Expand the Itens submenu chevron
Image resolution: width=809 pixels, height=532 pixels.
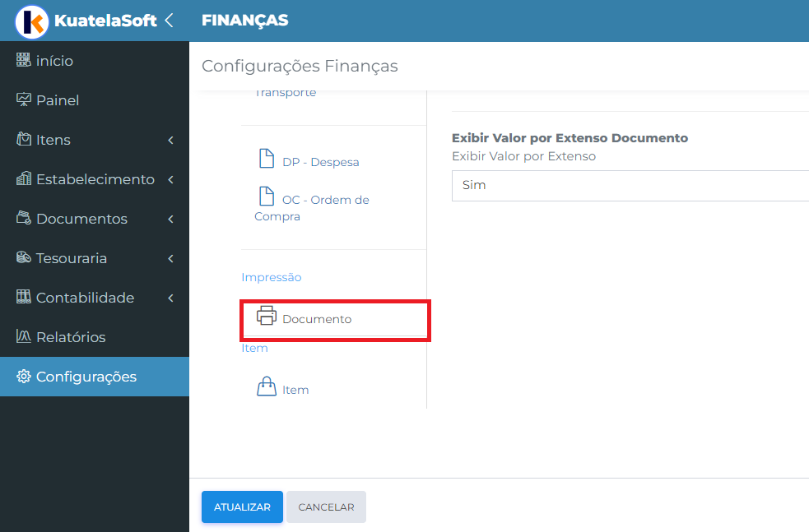[171, 140]
